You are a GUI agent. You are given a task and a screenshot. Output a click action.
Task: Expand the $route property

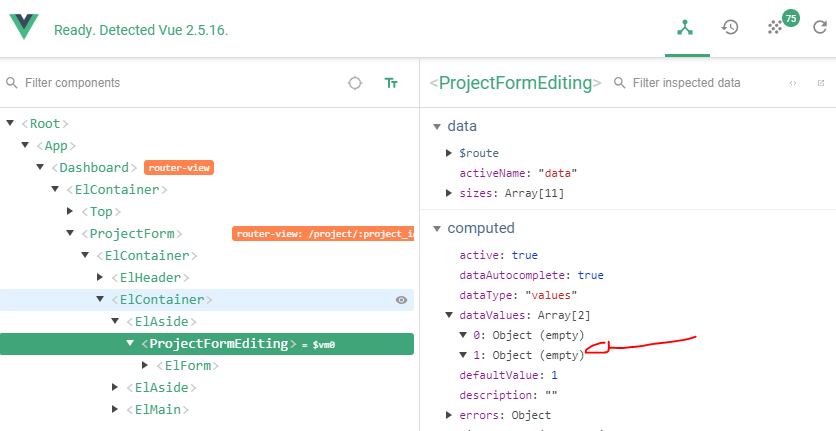[x=449, y=153]
